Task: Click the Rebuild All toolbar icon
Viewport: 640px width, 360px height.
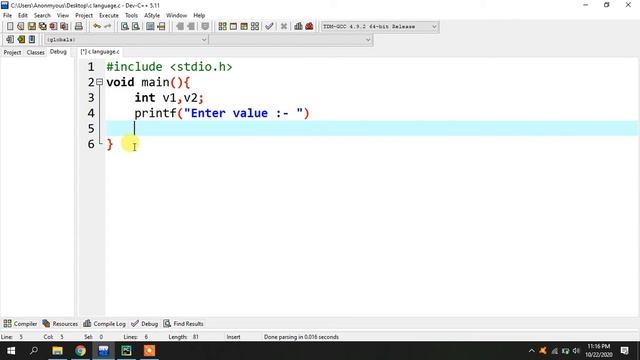Action: (x=255, y=27)
